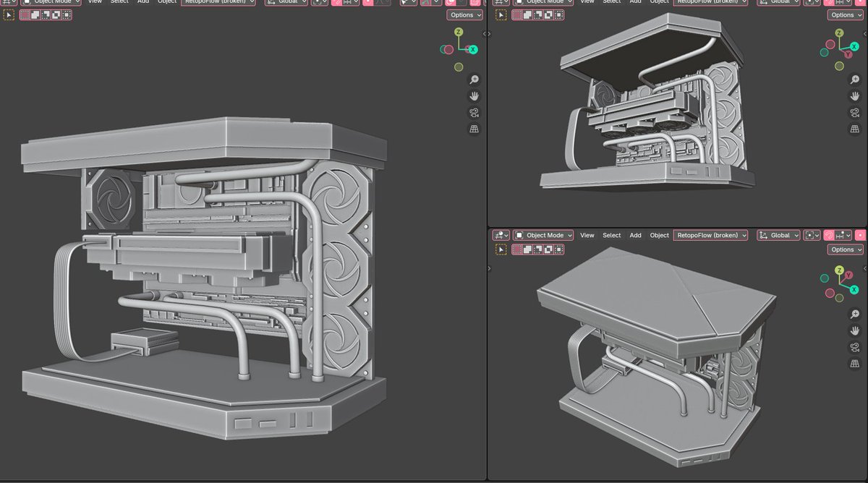
Task: Choose intersect selection mode in bottom-right viewport
Action: pyautogui.click(x=558, y=249)
